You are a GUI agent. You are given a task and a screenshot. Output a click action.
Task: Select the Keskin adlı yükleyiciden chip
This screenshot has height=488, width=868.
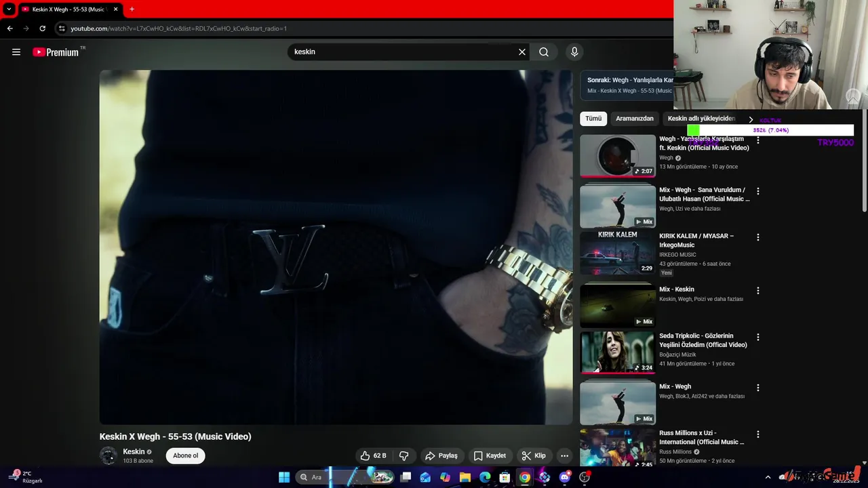701,119
